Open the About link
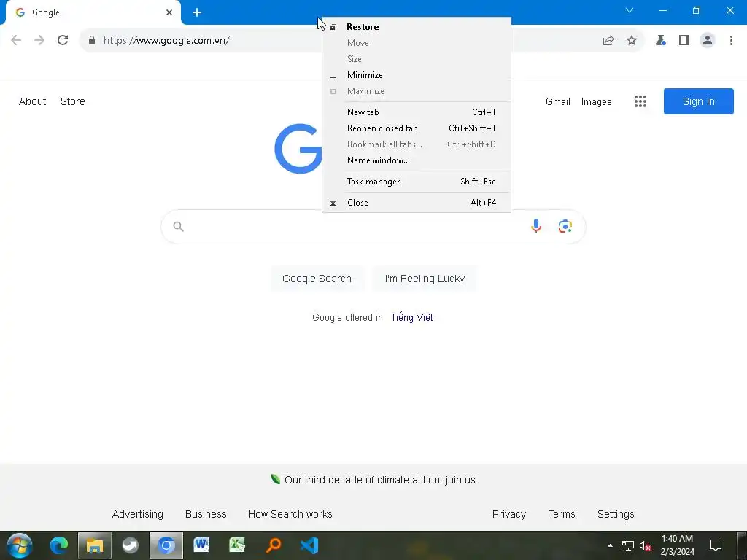This screenshot has height=560, width=747. tap(32, 101)
